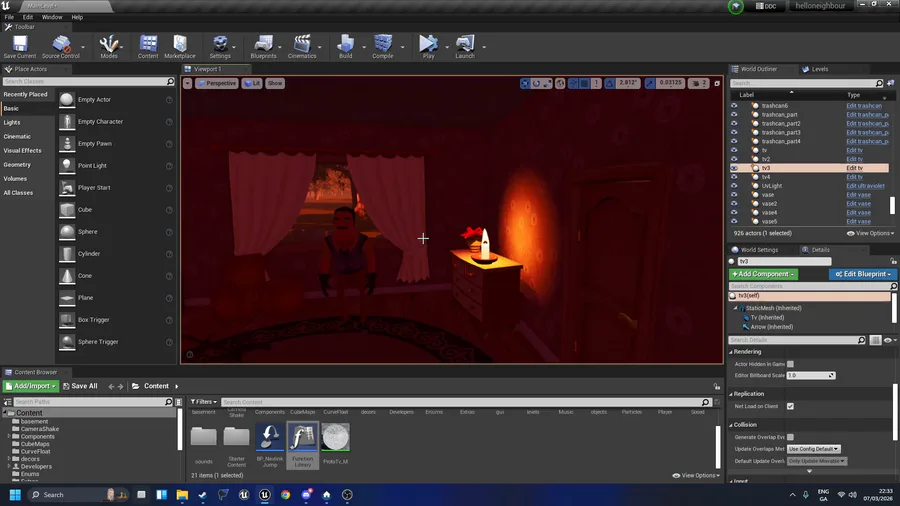
Task: Open the Add Component dropdown
Action: pos(763,274)
